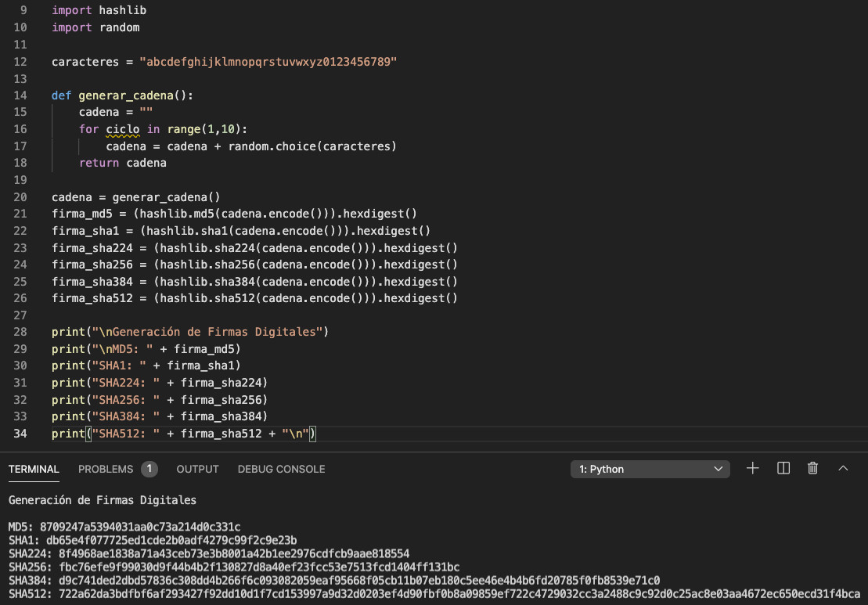The width and height of the screenshot is (868, 605).
Task: Click the problems count badge
Action: [149, 469]
